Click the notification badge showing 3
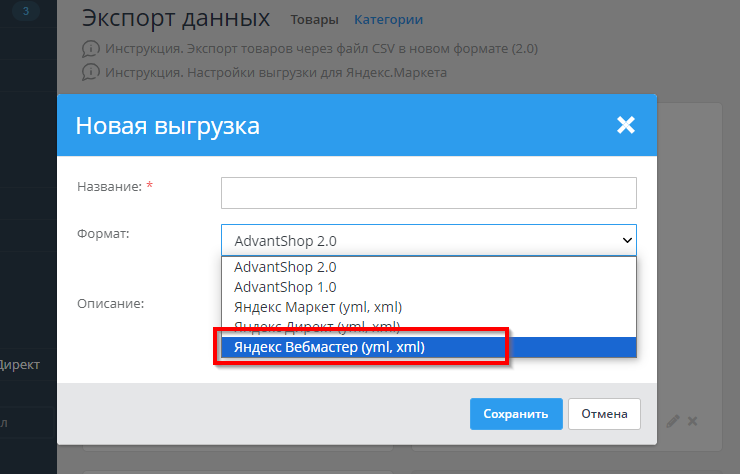 click(x=26, y=12)
